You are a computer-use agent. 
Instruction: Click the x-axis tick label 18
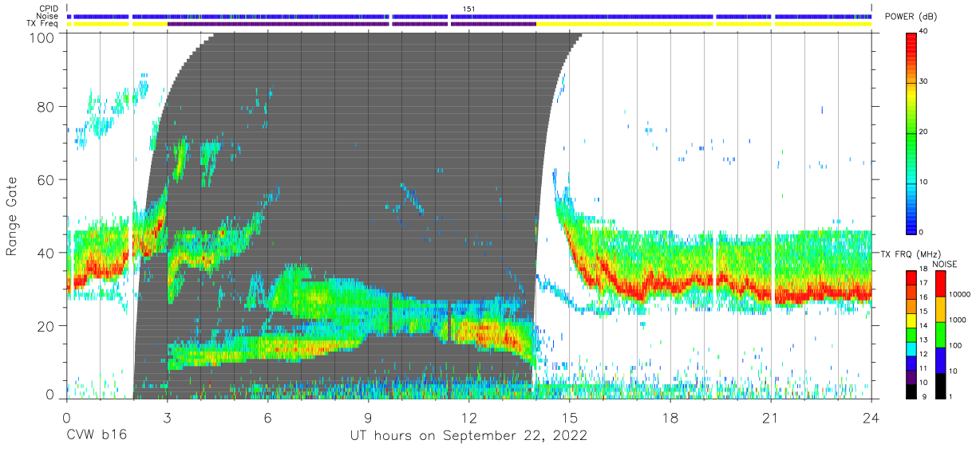tap(670, 418)
